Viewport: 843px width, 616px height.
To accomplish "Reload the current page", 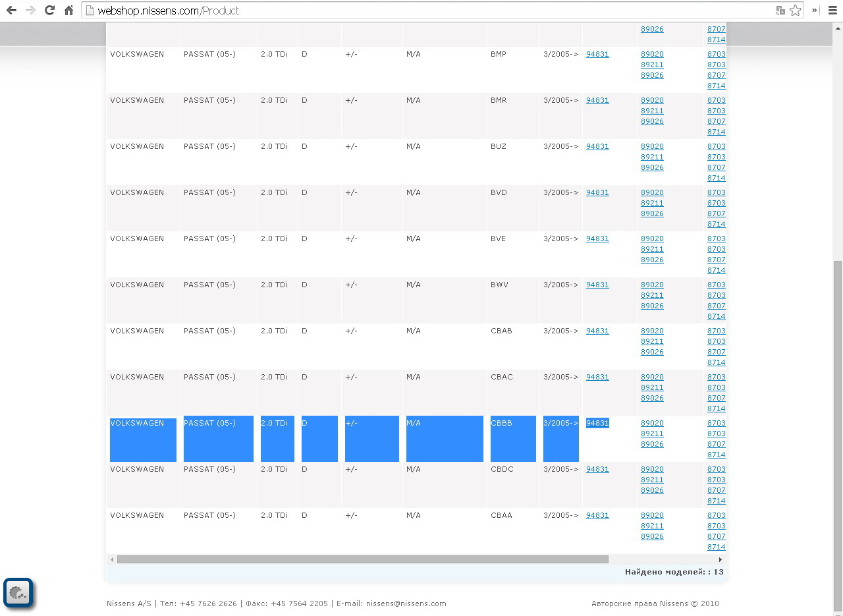I will pos(49,11).
